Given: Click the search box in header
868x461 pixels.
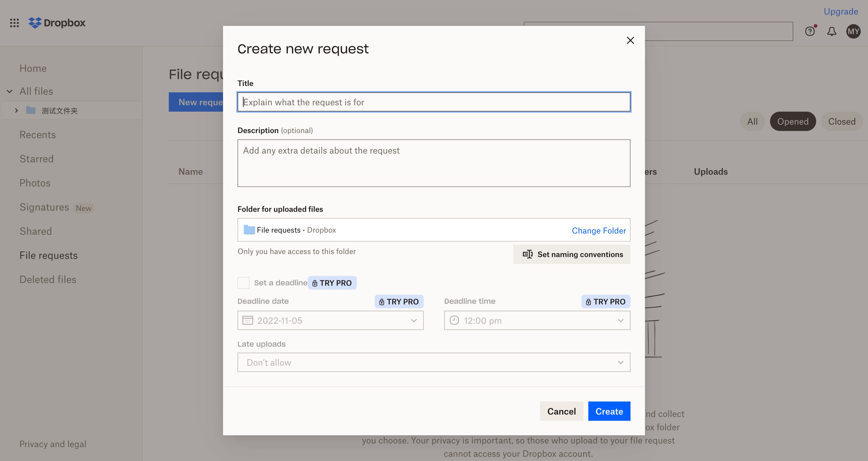Looking at the screenshot, I should (x=719, y=31).
